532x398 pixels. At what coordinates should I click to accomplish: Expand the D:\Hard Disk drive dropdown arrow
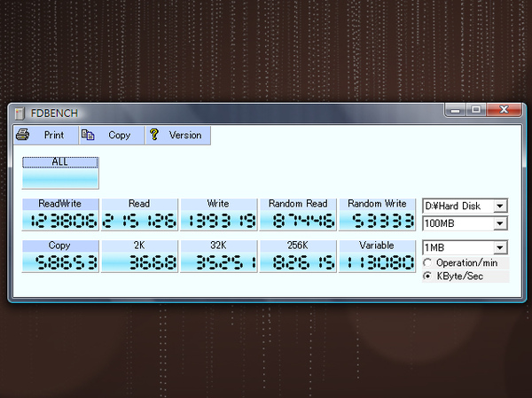500,206
